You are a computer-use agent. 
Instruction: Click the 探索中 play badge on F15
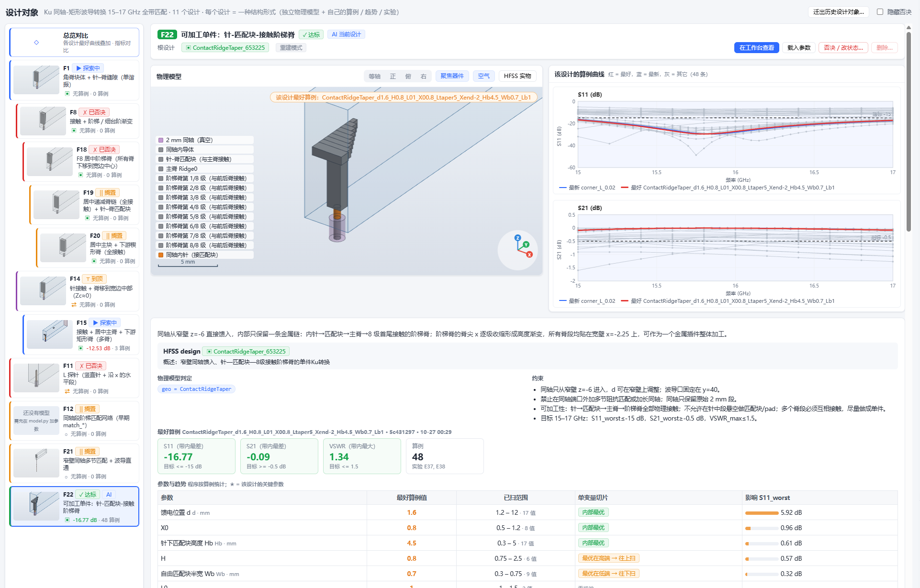tap(105, 323)
